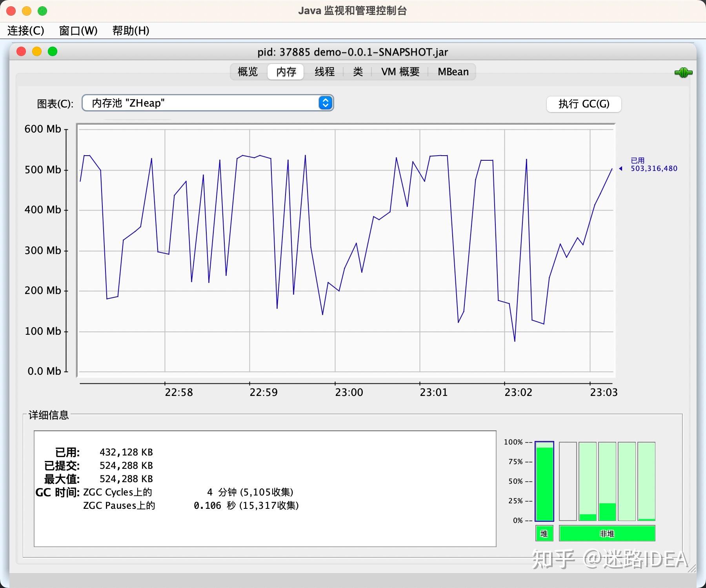
Task: Click the chart selector stepper arrows
Action: click(x=325, y=103)
